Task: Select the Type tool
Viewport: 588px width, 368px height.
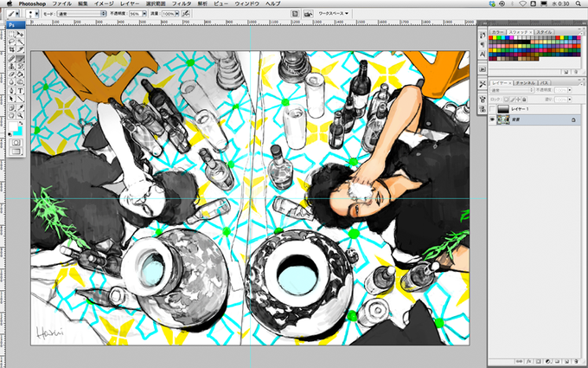Action: click(20, 91)
